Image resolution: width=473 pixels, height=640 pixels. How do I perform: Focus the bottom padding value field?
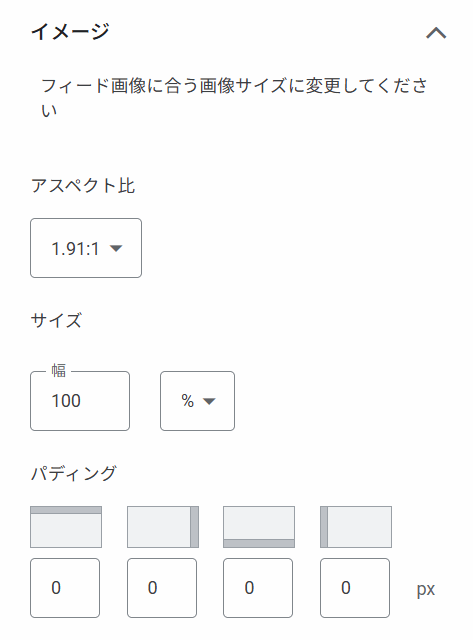click(x=258, y=588)
